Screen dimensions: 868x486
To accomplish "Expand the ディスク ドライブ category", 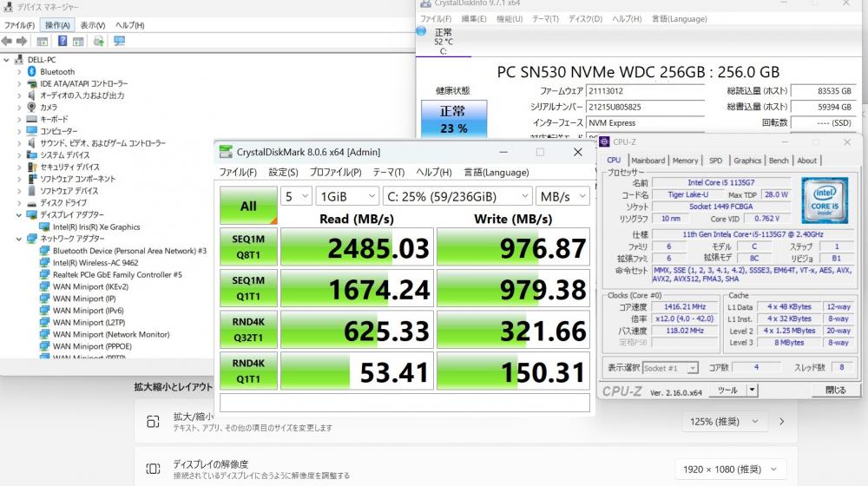I will 19,203.
